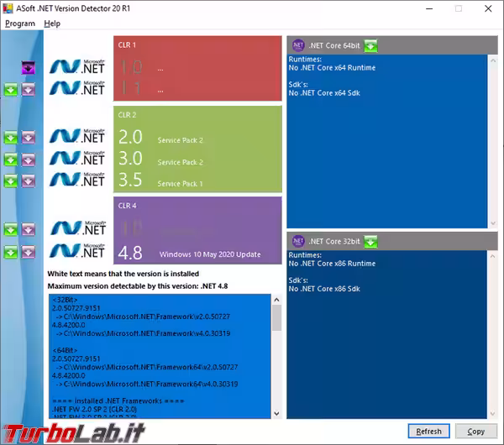Screen dimensions: 504x445
Task: Click '.NET FW 2.0 SP 2 (CLR 2.0)' line
Action: (x=94, y=410)
